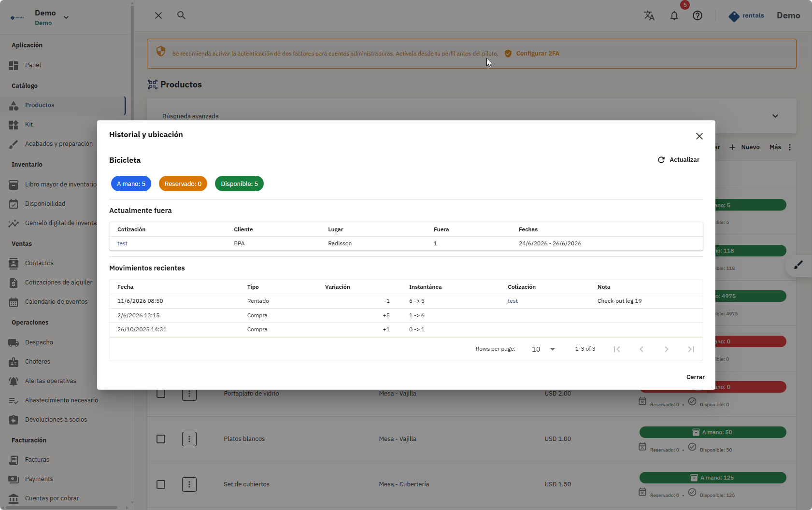Click the Disponible: 5 green chip
This screenshot has height=510, width=812.
click(239, 184)
